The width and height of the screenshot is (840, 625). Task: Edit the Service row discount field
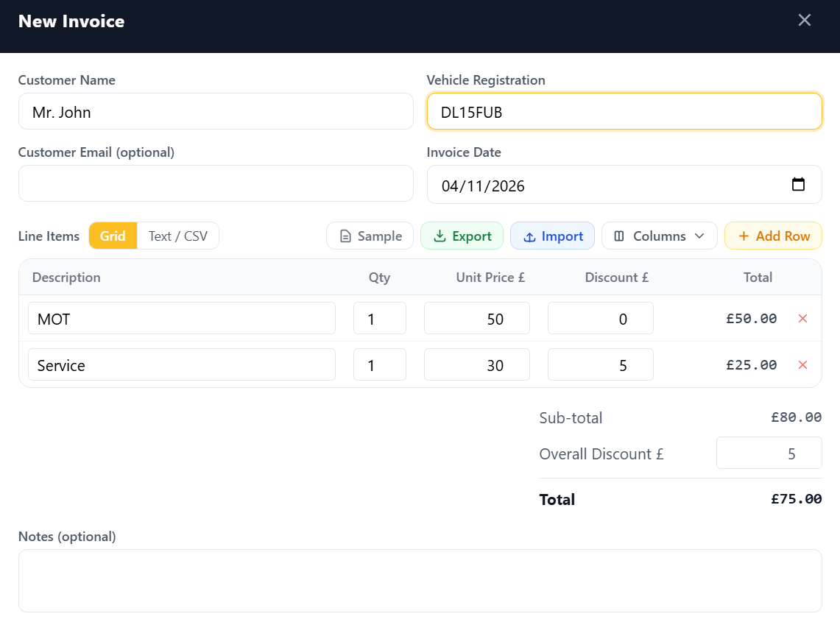pyautogui.click(x=600, y=365)
